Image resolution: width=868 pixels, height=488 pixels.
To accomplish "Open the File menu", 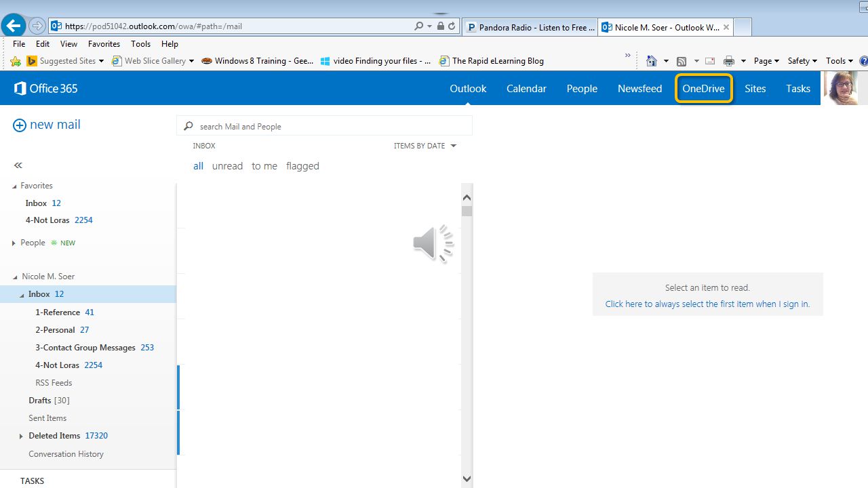I will (x=19, y=44).
